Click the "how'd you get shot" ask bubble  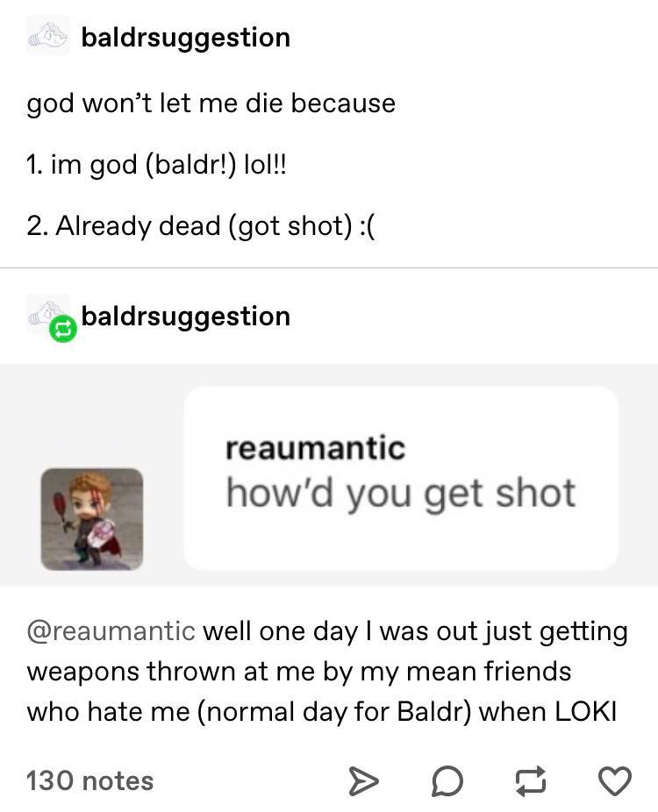(x=401, y=479)
